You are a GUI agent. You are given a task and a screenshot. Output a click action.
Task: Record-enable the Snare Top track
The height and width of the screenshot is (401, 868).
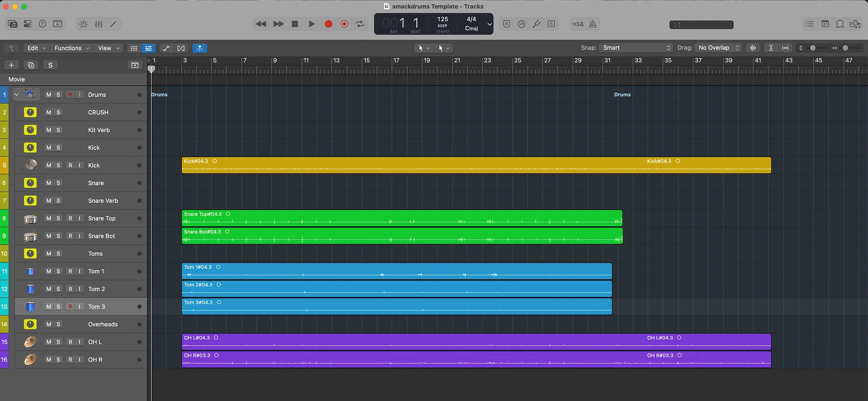coord(71,218)
